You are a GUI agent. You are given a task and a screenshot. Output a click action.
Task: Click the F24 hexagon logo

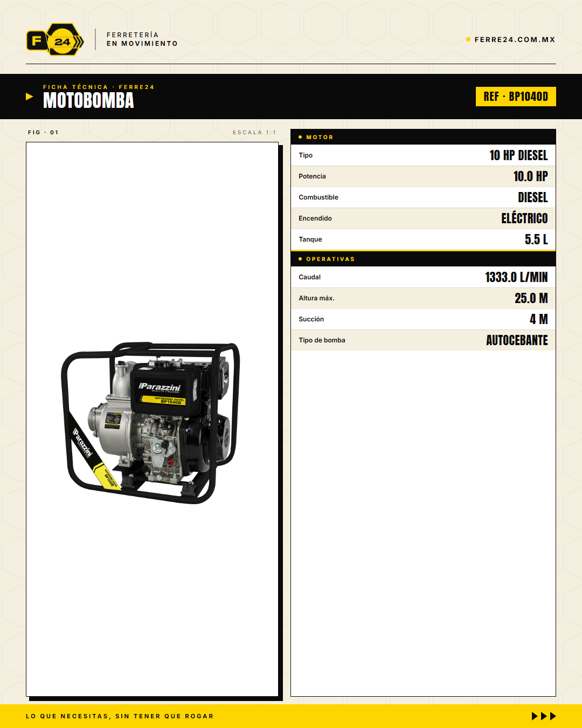tap(55, 39)
